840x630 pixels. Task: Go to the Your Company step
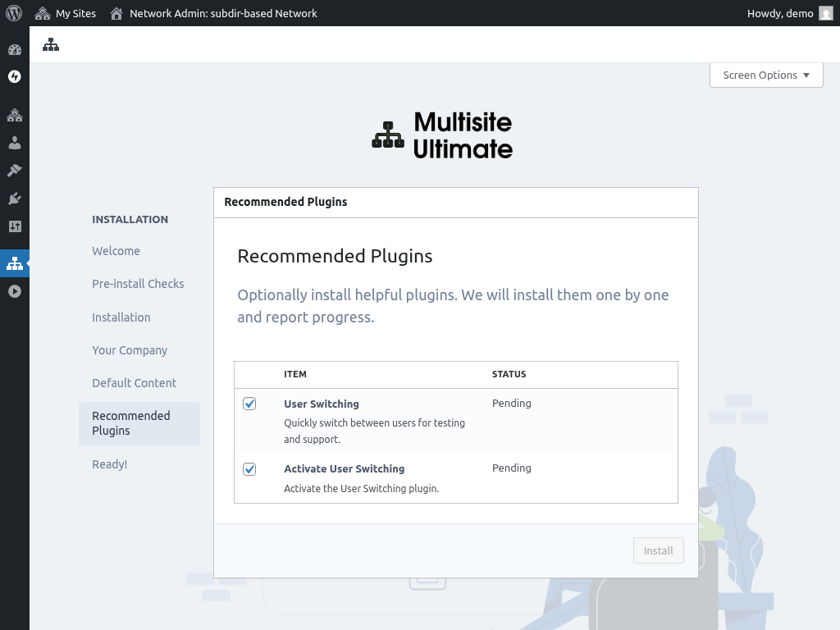[x=130, y=350]
